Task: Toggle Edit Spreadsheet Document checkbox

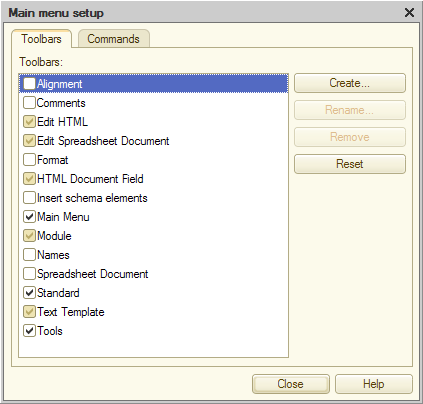Action: click(29, 141)
